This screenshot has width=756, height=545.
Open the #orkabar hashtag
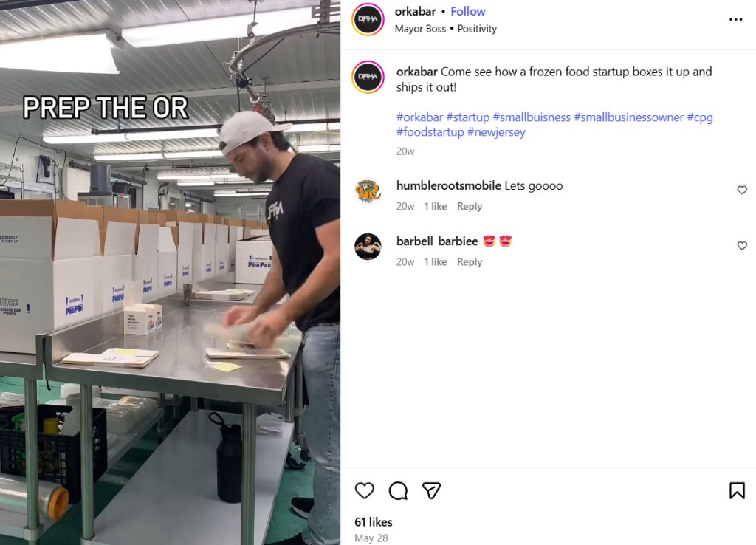[419, 117]
